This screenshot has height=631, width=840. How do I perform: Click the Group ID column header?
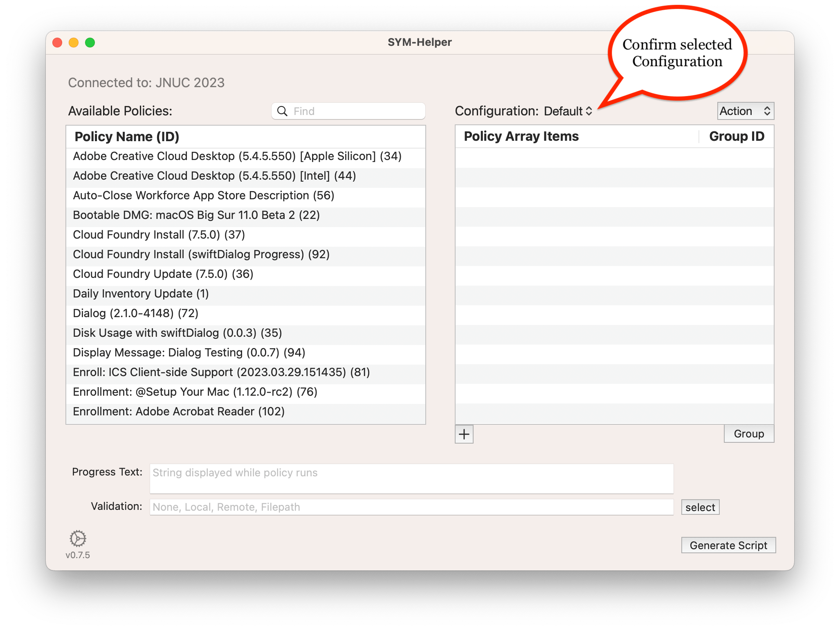[x=736, y=136]
